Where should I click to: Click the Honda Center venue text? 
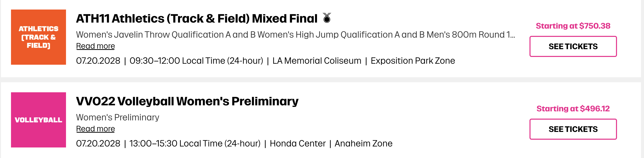(297, 143)
